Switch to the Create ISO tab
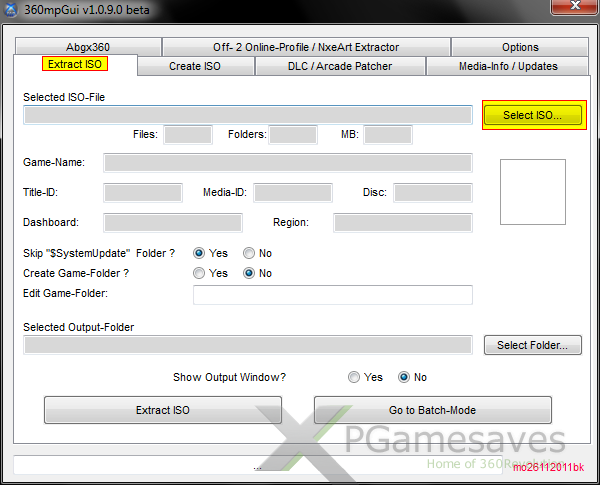600x485 pixels. pos(194,66)
